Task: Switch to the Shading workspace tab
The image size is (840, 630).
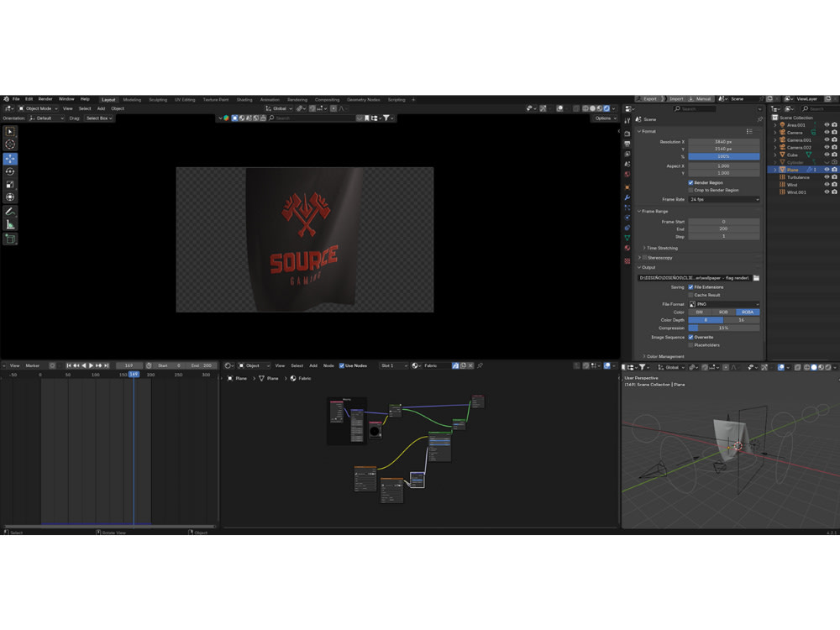Action: 244,100
